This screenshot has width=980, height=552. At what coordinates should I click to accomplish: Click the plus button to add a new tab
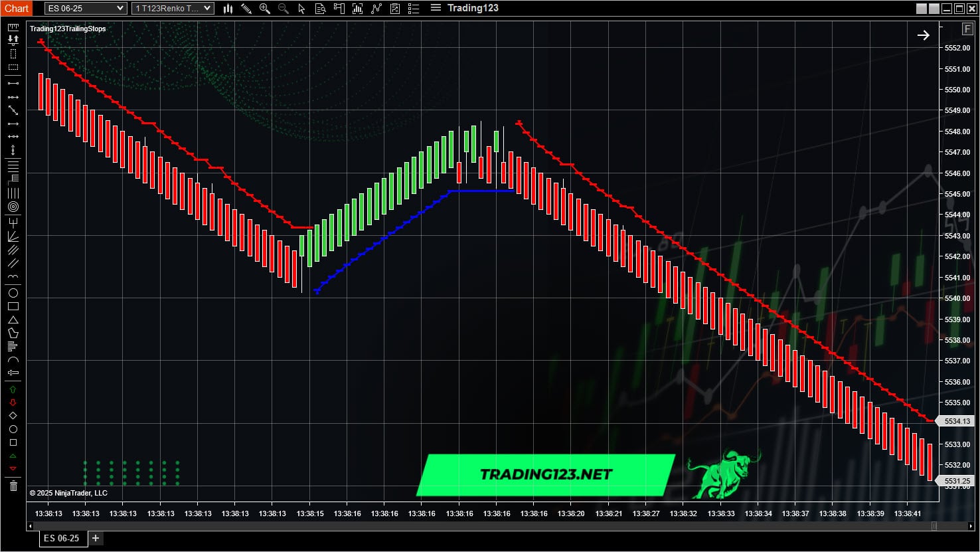[95, 538]
